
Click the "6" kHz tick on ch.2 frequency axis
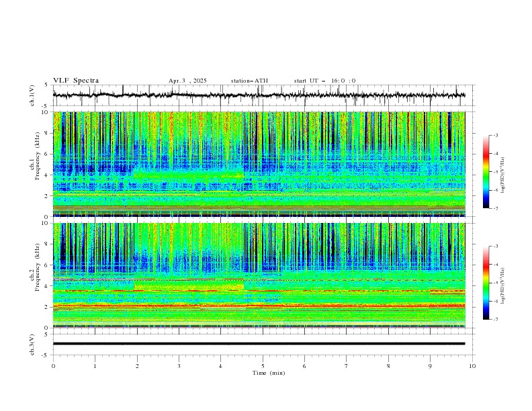[47, 265]
